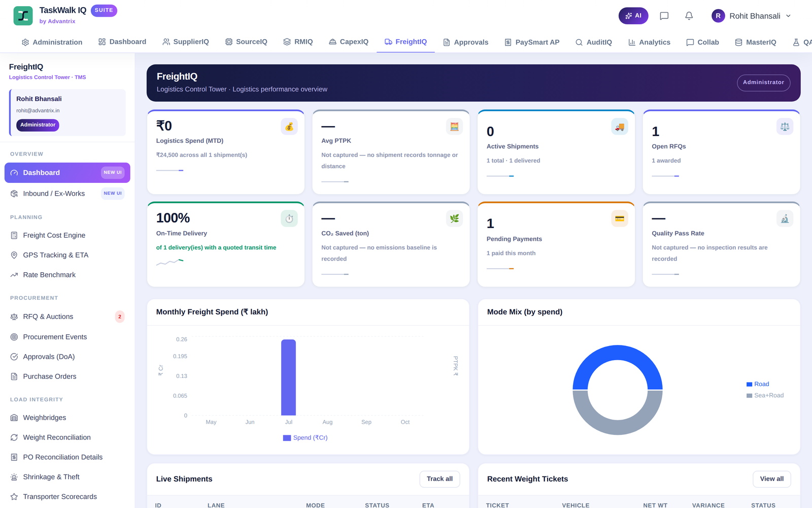812x508 pixels.
Task: Open Purchase Orders
Action: point(67,376)
